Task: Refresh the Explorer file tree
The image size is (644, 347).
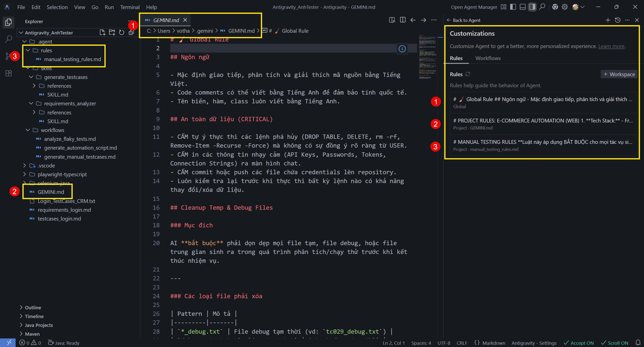Action: [122, 32]
